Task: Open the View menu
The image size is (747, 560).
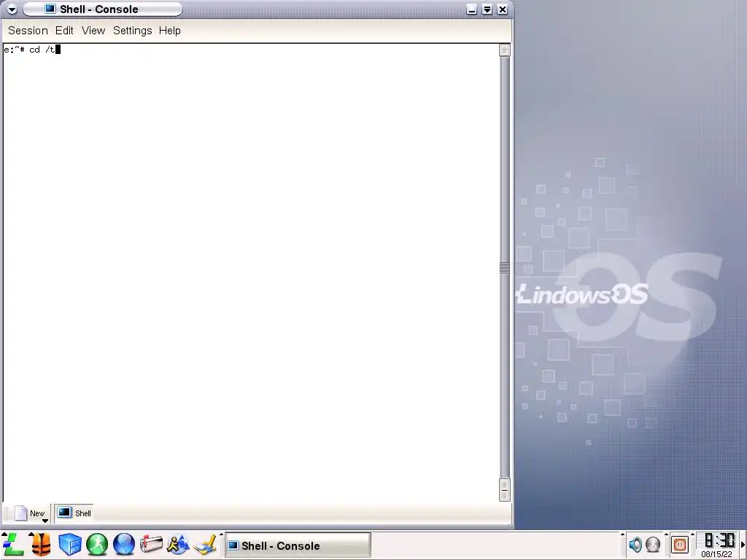Action: click(x=93, y=31)
